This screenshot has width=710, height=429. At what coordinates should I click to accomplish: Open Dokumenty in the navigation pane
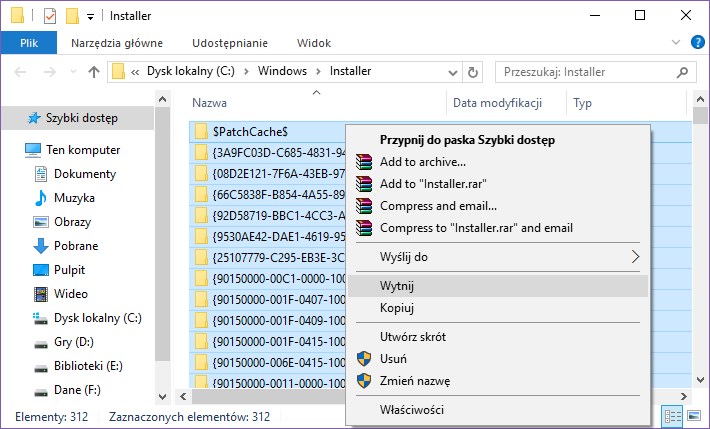pyautogui.click(x=85, y=174)
